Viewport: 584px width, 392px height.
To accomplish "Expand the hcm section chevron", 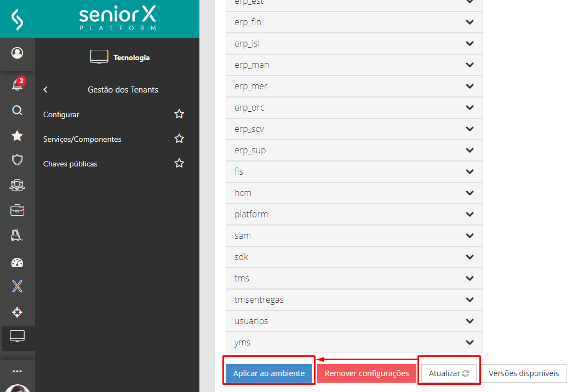I will tap(469, 193).
